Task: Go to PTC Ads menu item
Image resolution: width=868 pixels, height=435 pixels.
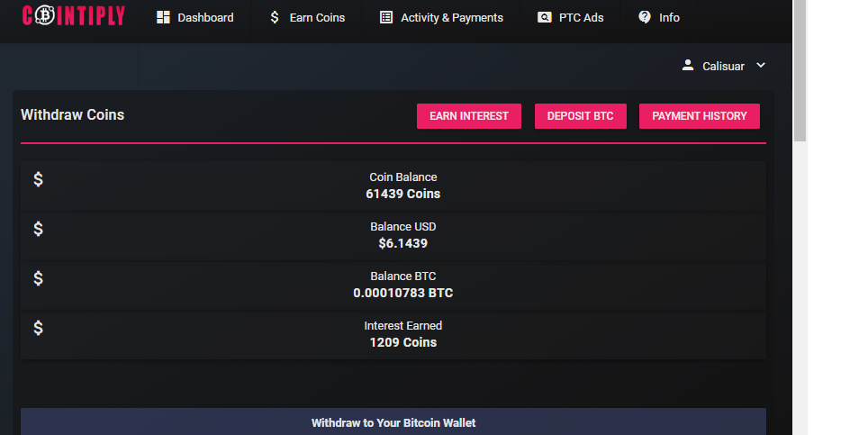Action: click(x=570, y=18)
